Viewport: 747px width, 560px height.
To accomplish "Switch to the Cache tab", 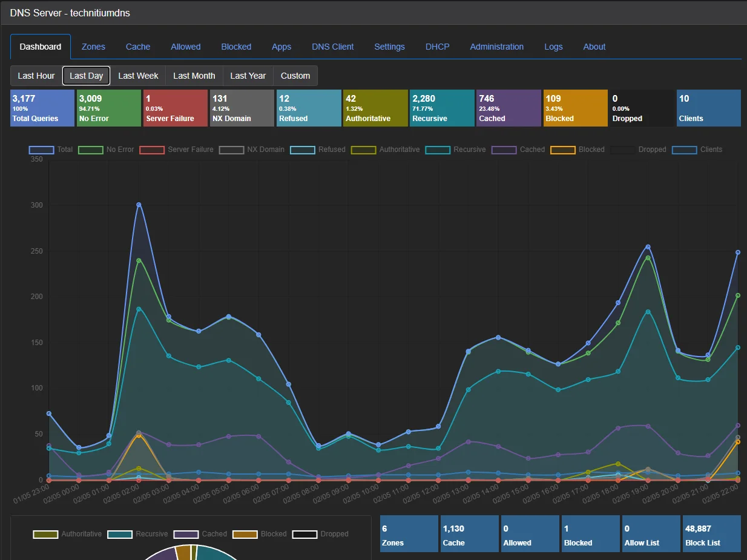I will [x=138, y=47].
